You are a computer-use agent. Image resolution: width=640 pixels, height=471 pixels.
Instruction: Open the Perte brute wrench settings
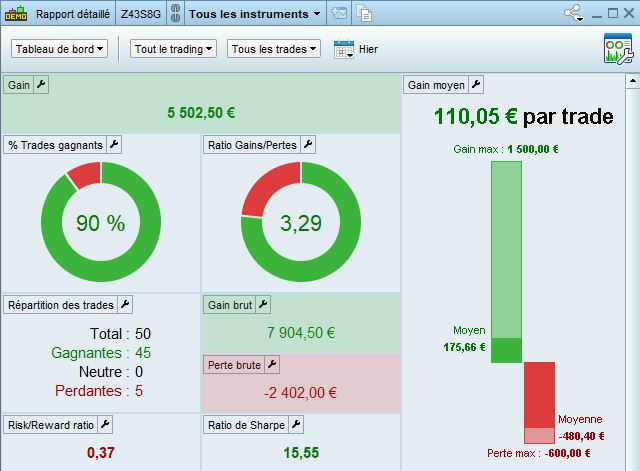pyautogui.click(x=272, y=364)
